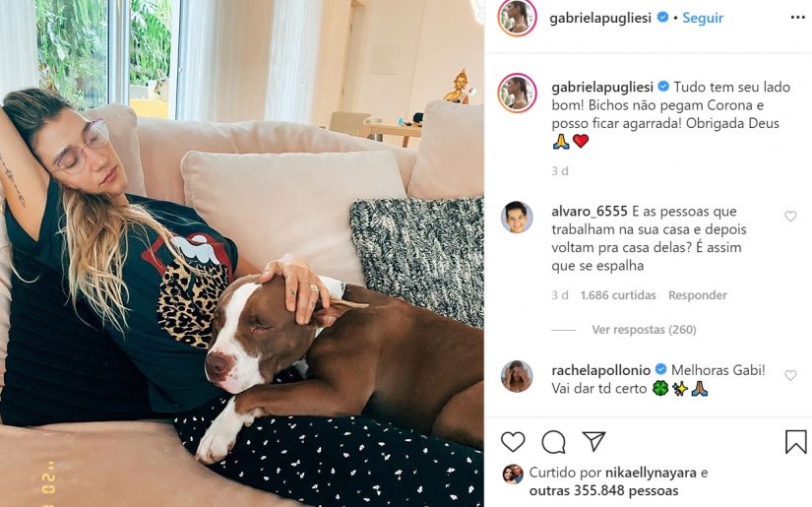Open gabrielapugliesi username in header
Viewport: 812px width, 507px height.
pos(600,18)
